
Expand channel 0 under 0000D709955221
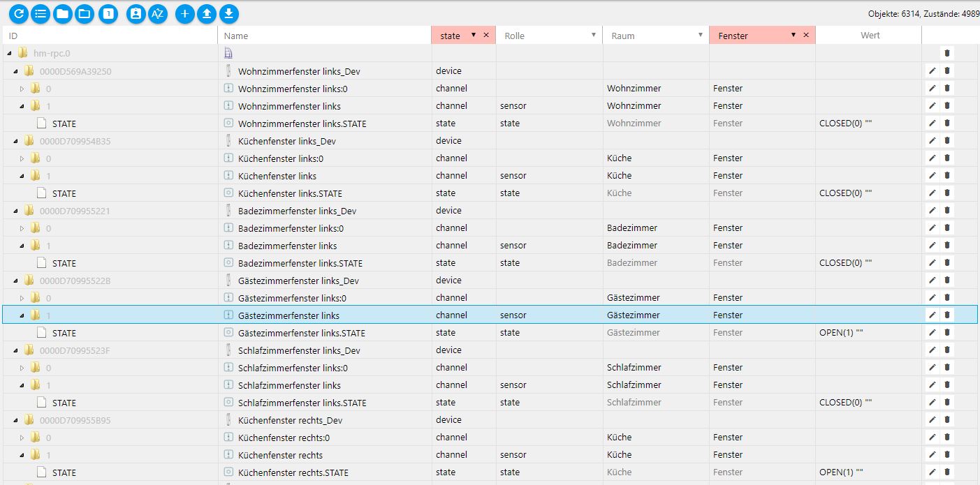22,228
